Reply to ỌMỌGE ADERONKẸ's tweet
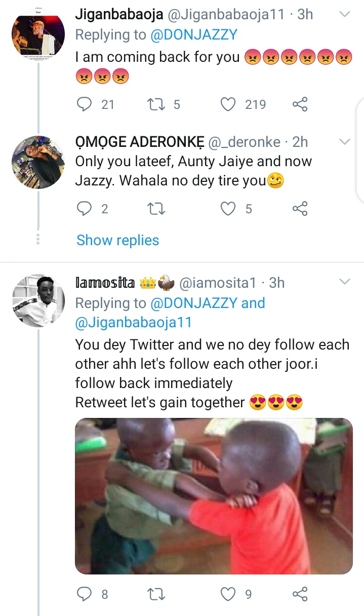Screen dimensions: 364x616 point(83,209)
